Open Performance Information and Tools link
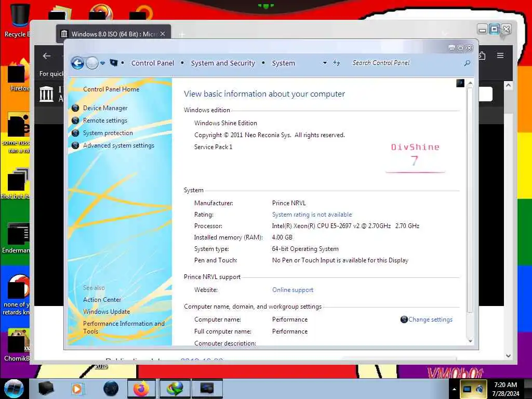 click(x=124, y=327)
